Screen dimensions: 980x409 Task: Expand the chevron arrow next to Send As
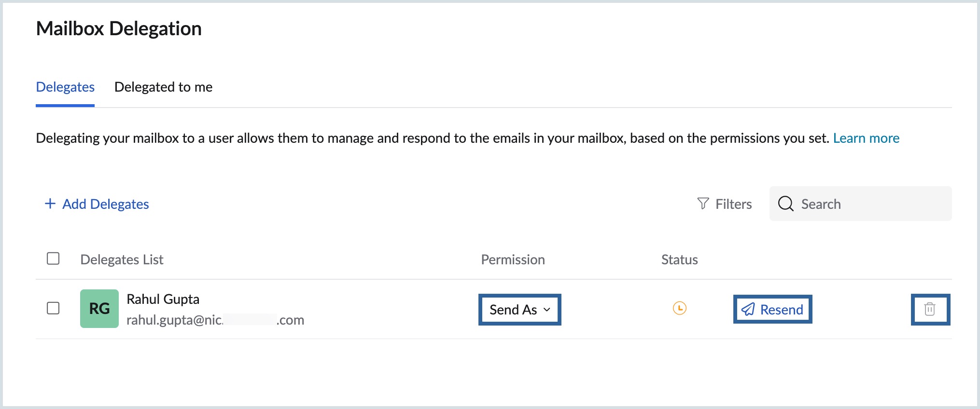[x=547, y=310]
